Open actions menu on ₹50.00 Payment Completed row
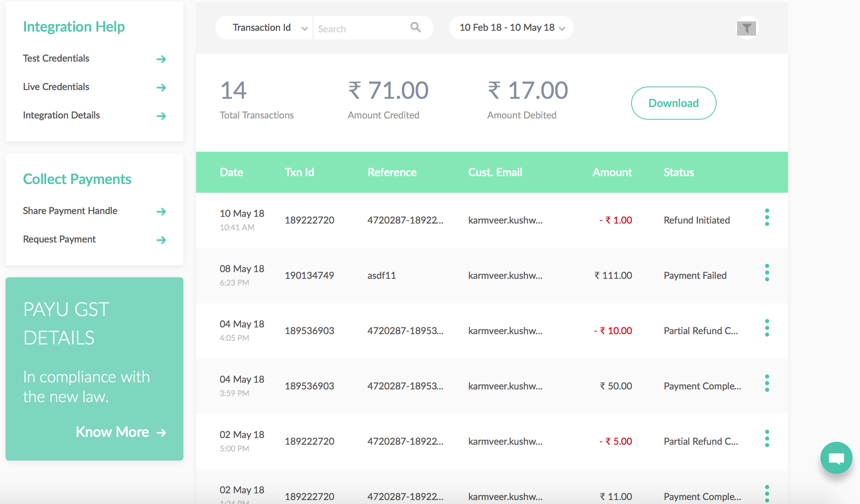860x504 pixels. point(767,383)
